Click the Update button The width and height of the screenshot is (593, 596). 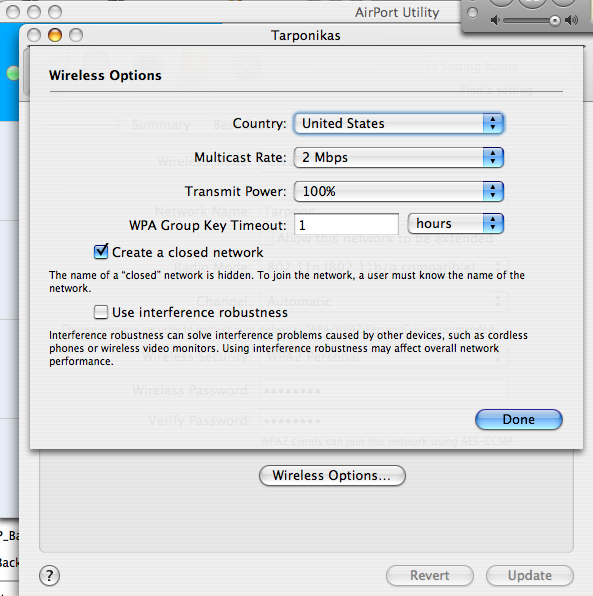pos(530,575)
